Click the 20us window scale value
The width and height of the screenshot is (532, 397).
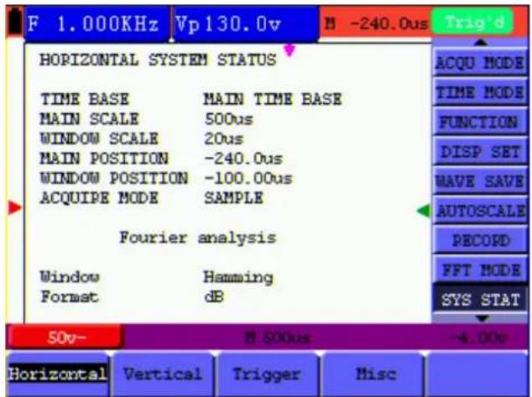pyautogui.click(x=223, y=138)
